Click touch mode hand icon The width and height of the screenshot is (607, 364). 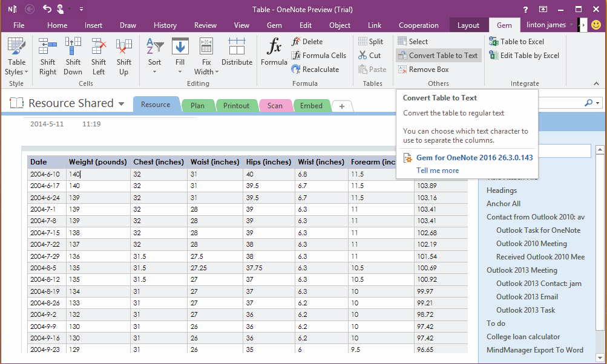pyautogui.click(x=61, y=8)
